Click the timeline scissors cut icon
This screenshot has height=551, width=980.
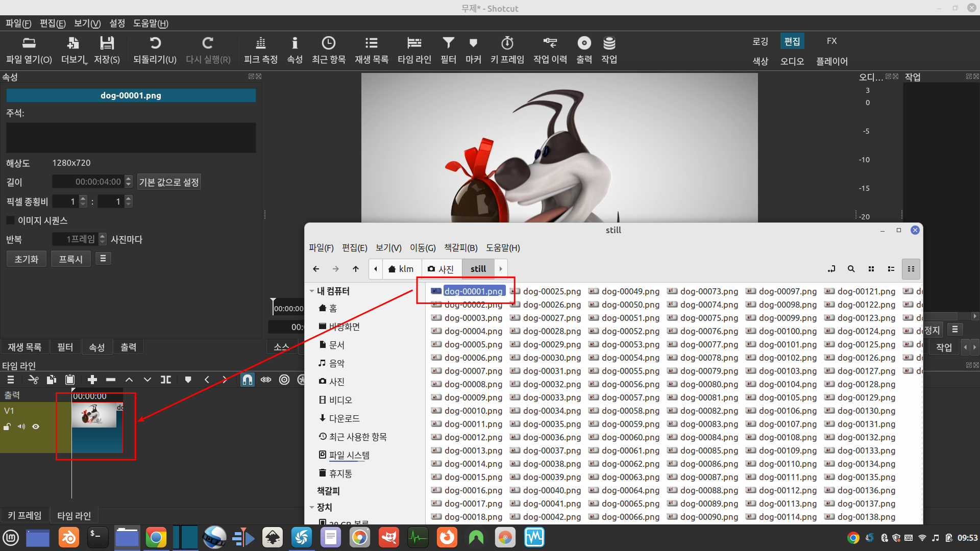pos(33,380)
